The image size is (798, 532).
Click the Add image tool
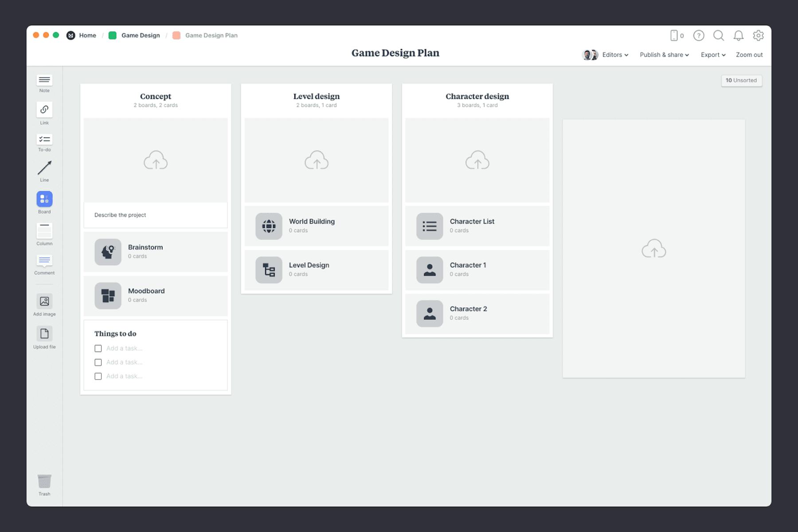coord(44,302)
